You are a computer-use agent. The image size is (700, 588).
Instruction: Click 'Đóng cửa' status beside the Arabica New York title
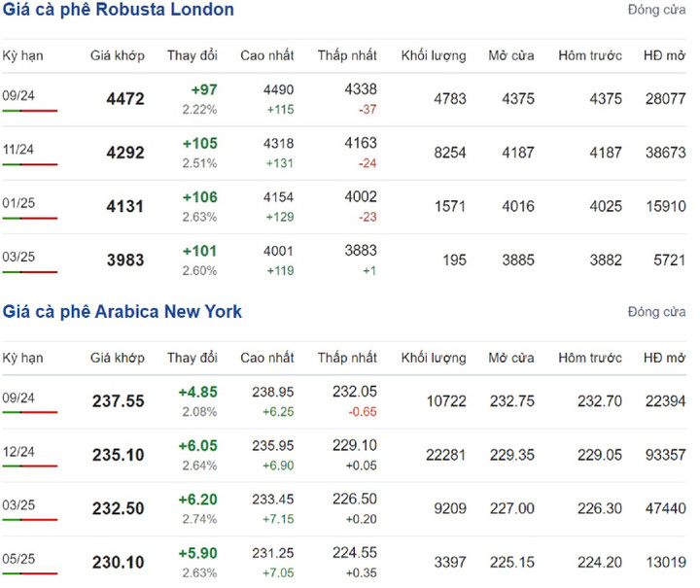(656, 312)
